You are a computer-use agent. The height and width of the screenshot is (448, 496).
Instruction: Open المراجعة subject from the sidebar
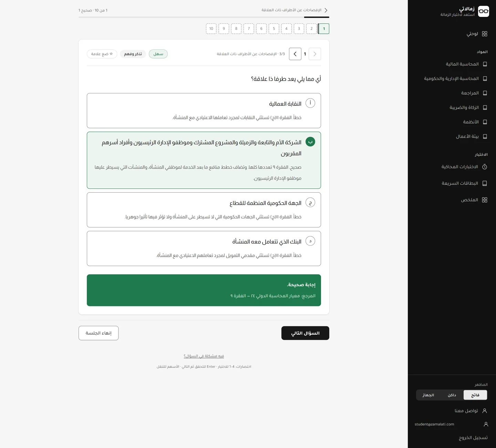(452, 93)
